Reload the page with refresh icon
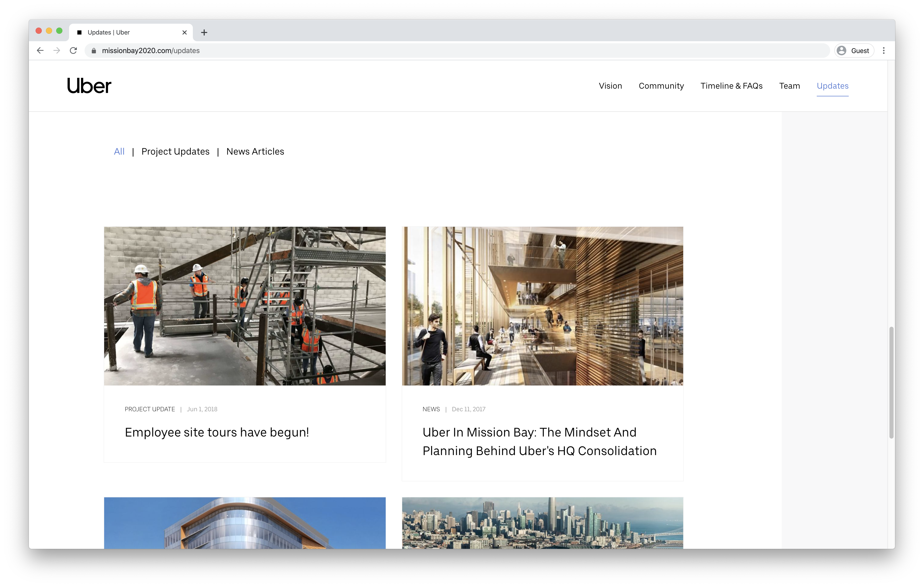 point(73,51)
